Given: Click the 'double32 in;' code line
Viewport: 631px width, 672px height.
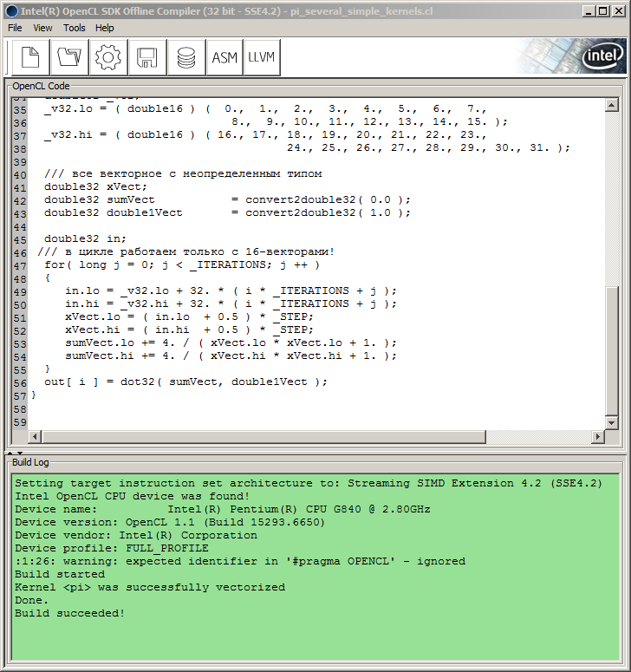Looking at the screenshot, I should coord(85,238).
